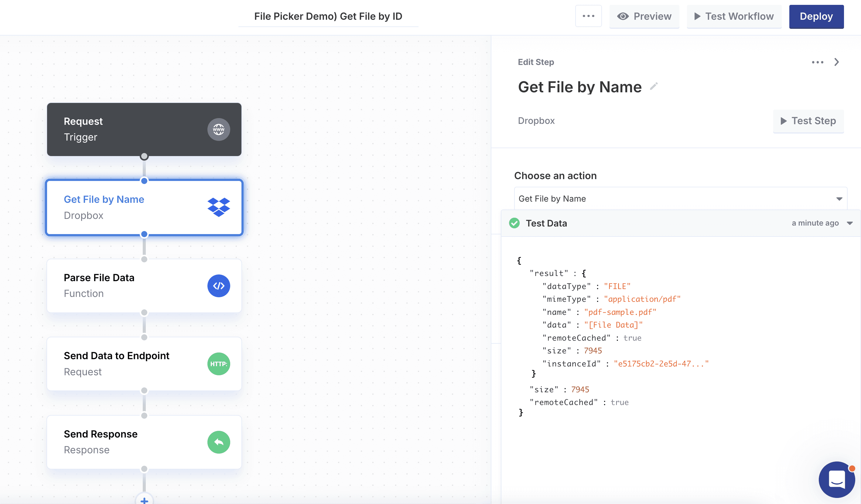
Task: Open the workflow three-dots menu in header
Action: pyautogui.click(x=588, y=16)
